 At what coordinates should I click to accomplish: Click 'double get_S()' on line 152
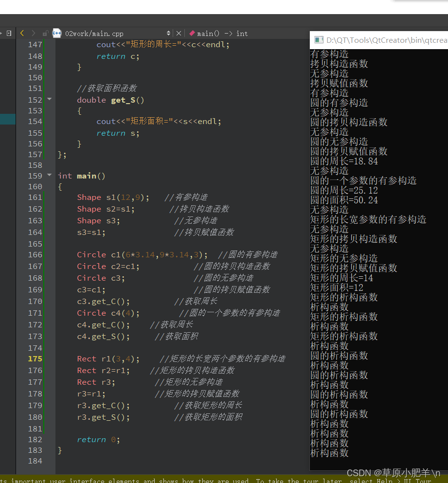point(110,100)
